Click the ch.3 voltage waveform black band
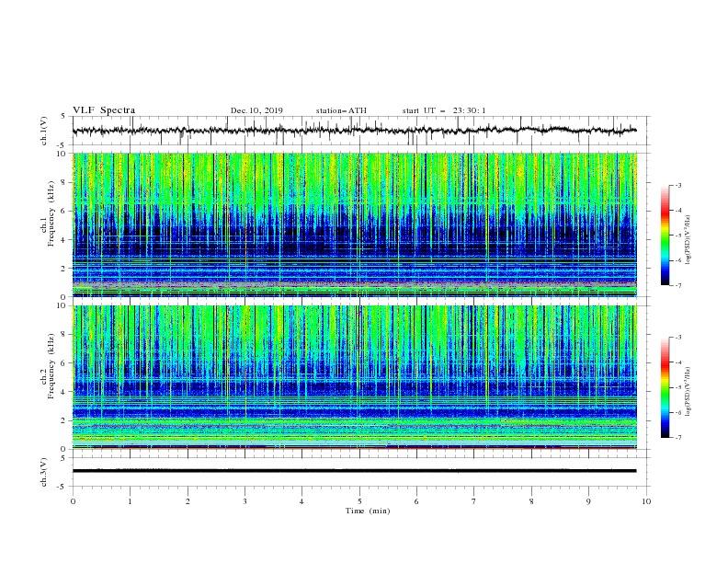 pyautogui.click(x=355, y=471)
